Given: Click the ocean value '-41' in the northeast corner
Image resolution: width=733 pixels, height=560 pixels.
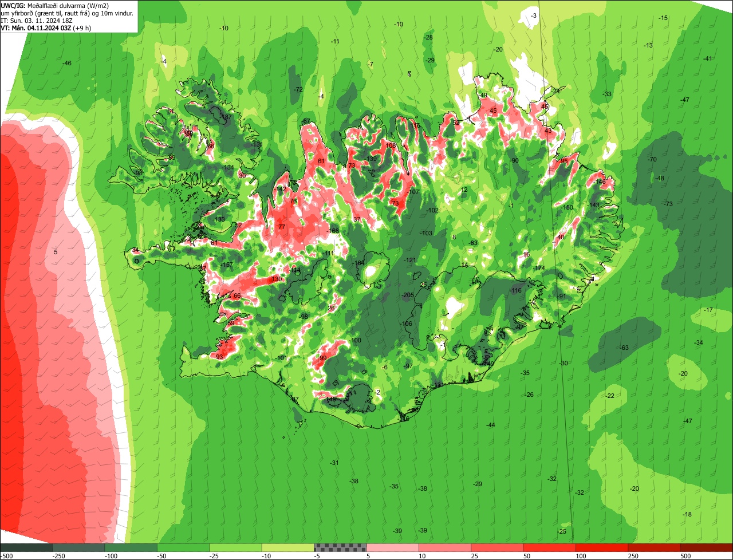Looking at the screenshot, I should (708, 58).
